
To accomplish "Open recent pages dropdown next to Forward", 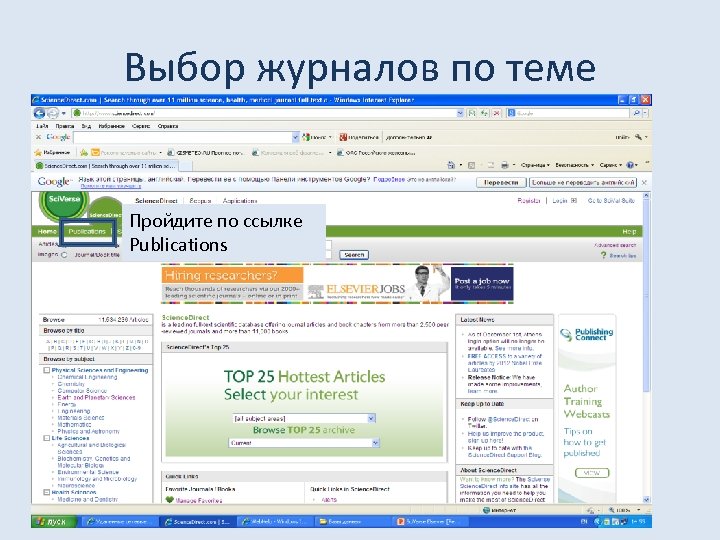I will [x=64, y=113].
